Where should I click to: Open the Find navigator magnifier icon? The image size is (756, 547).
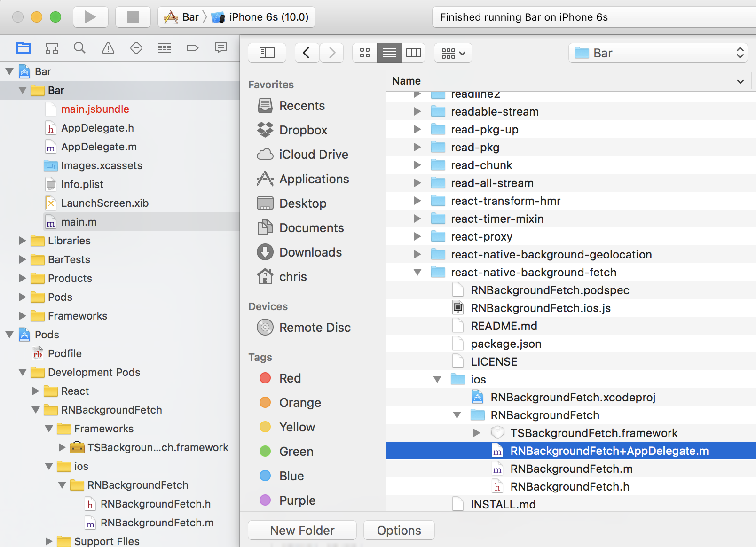pos(80,48)
